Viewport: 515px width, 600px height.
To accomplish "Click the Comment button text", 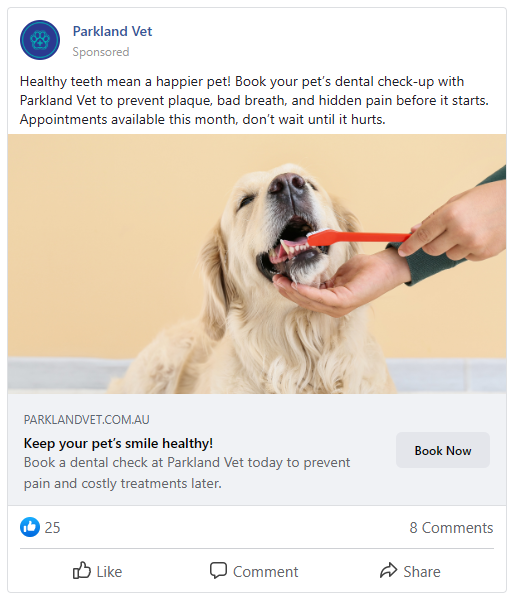I will click(x=266, y=572).
